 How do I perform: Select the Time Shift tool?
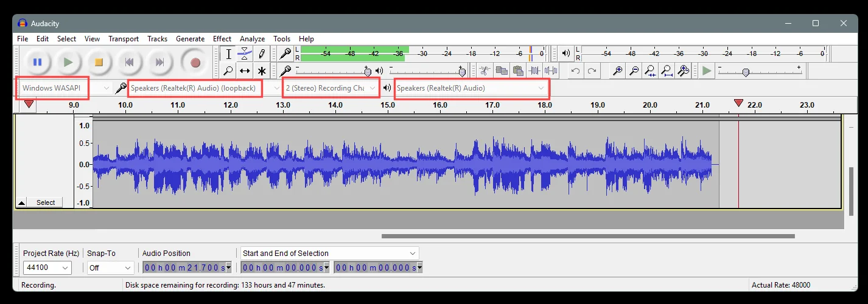point(245,71)
